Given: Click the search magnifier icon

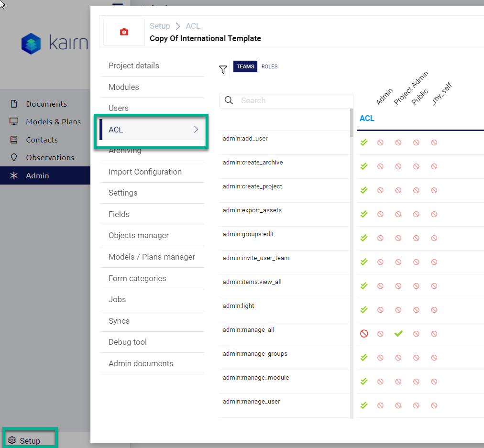Looking at the screenshot, I should 229,100.
